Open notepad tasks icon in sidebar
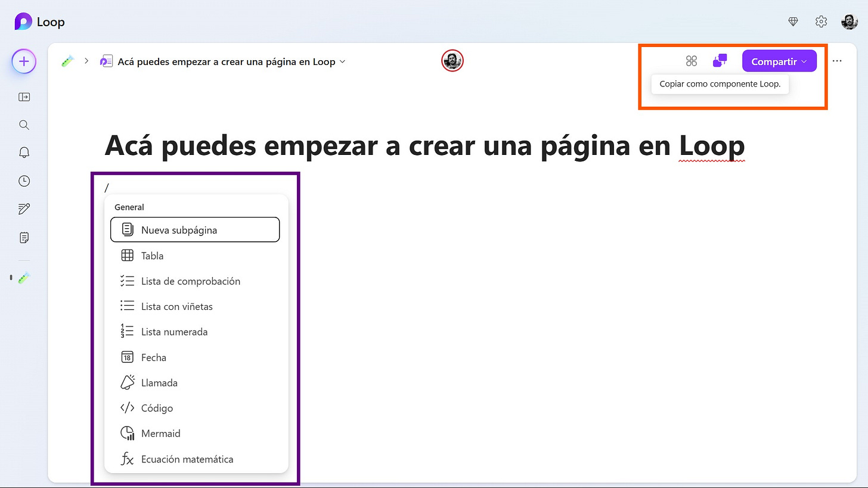The image size is (868, 488). (24, 237)
